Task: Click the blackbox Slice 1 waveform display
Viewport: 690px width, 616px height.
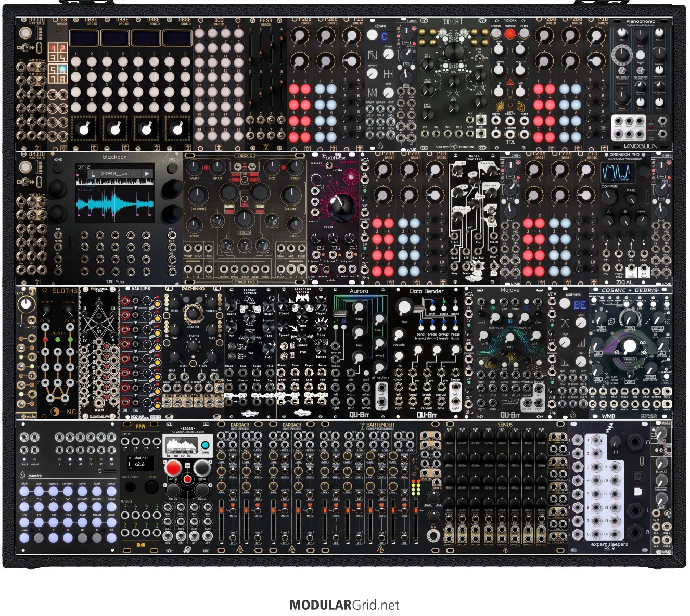Action: click(115, 204)
